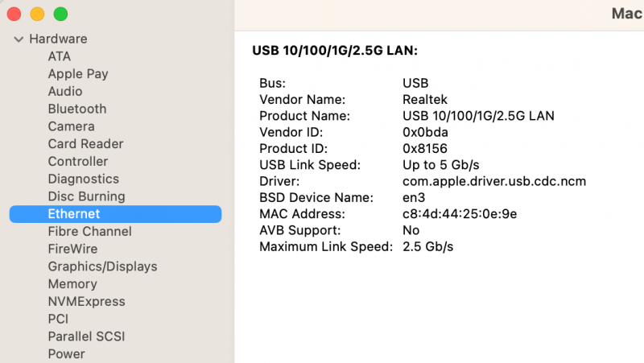644x363 pixels.
Task: Open the Card Reader entry
Action: pyautogui.click(x=85, y=144)
